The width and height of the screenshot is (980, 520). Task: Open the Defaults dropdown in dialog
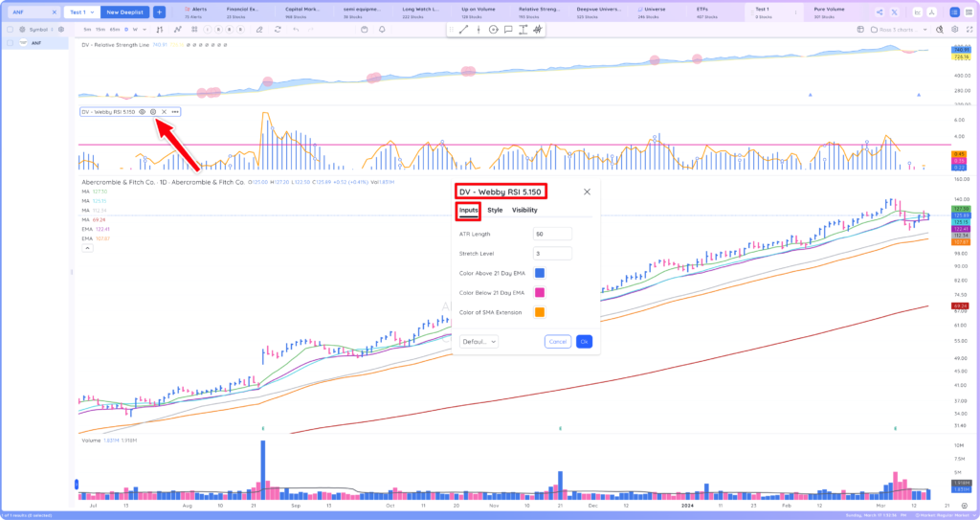pos(479,342)
